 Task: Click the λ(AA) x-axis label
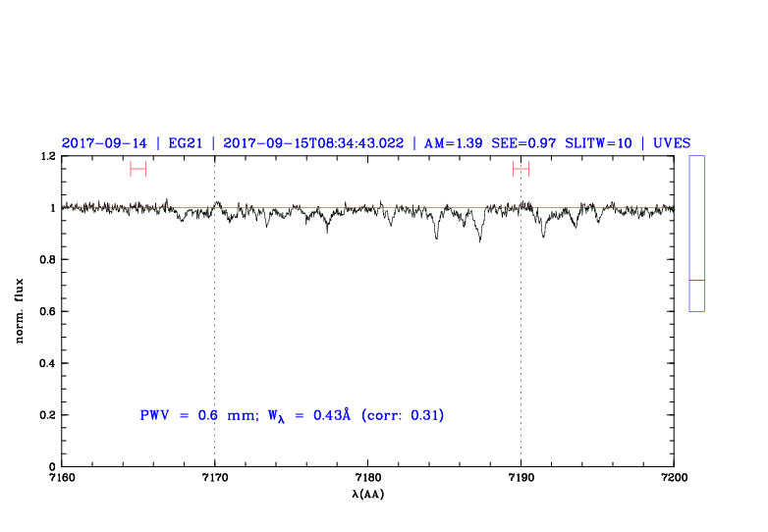coord(367,495)
